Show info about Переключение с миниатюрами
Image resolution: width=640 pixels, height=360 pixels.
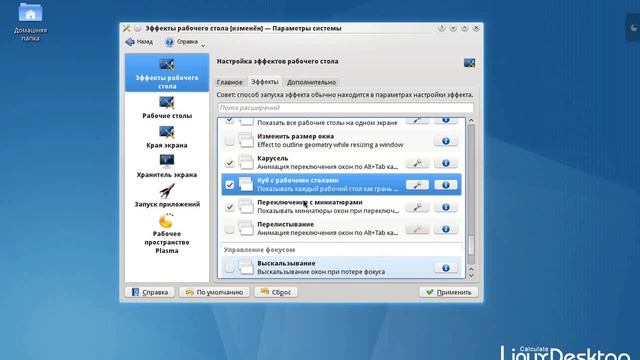446,207
